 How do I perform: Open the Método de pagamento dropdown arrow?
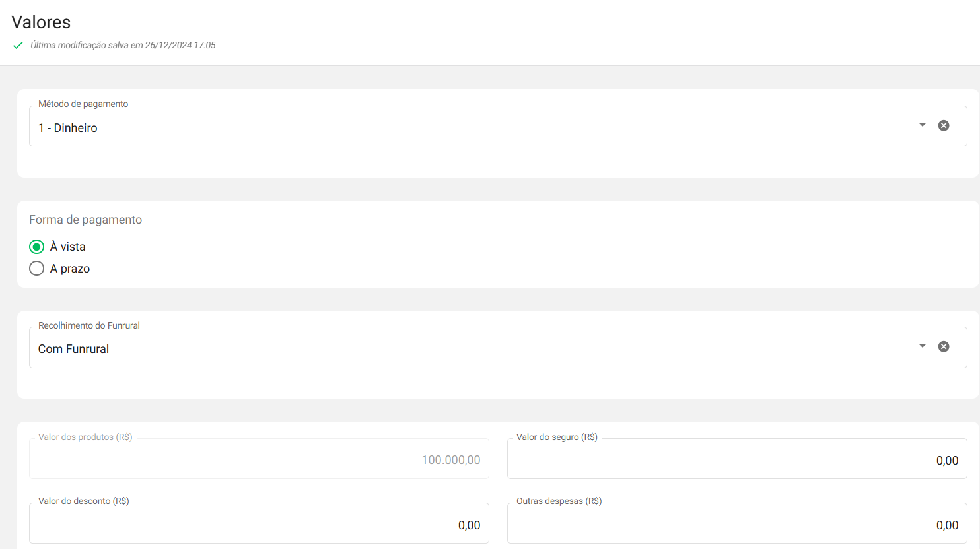tap(922, 125)
